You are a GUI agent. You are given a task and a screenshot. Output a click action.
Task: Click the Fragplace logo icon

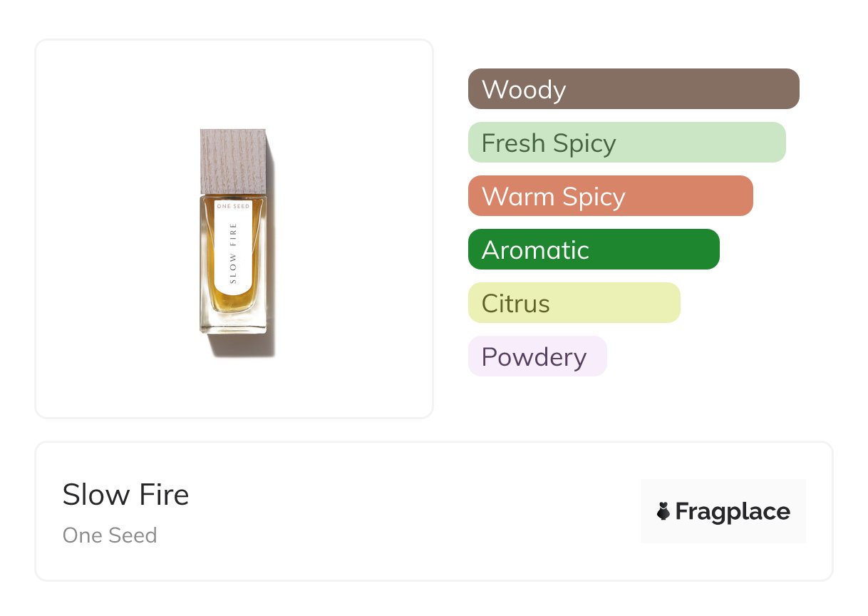663,511
